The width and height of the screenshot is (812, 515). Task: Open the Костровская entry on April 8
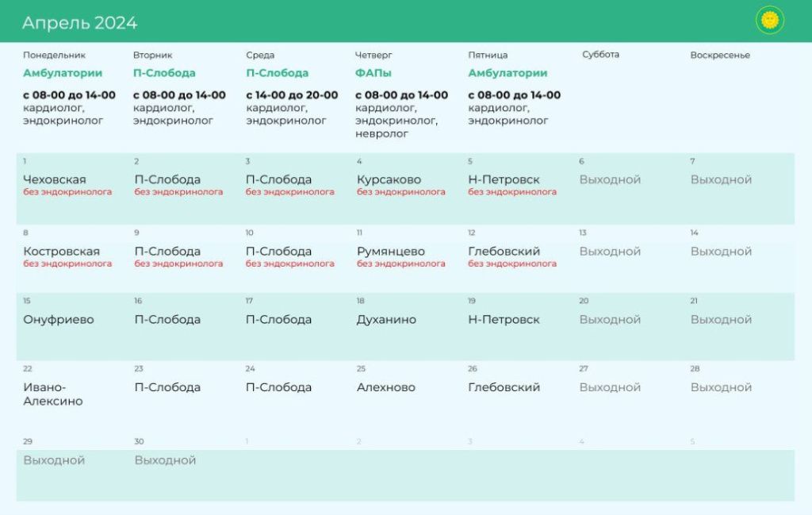tap(61, 252)
